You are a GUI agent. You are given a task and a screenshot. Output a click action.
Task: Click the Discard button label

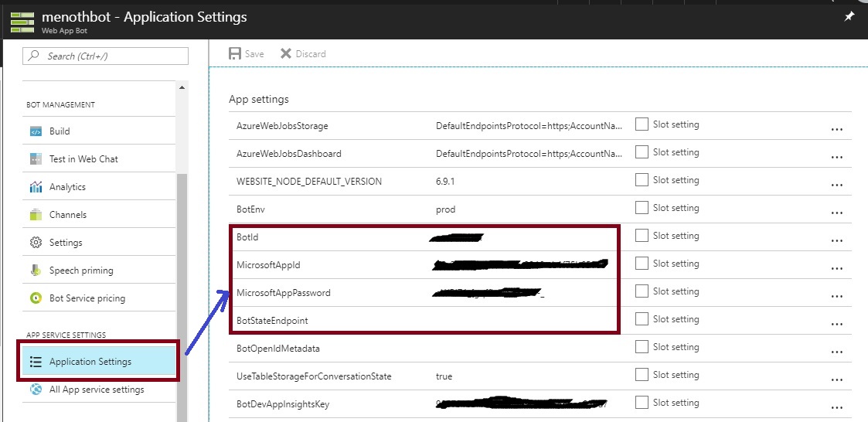(x=311, y=54)
